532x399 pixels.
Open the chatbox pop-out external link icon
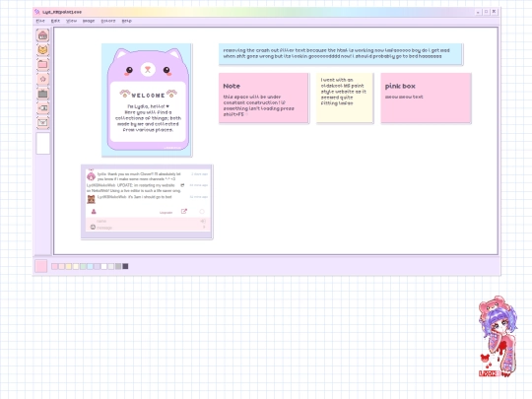tap(184, 212)
